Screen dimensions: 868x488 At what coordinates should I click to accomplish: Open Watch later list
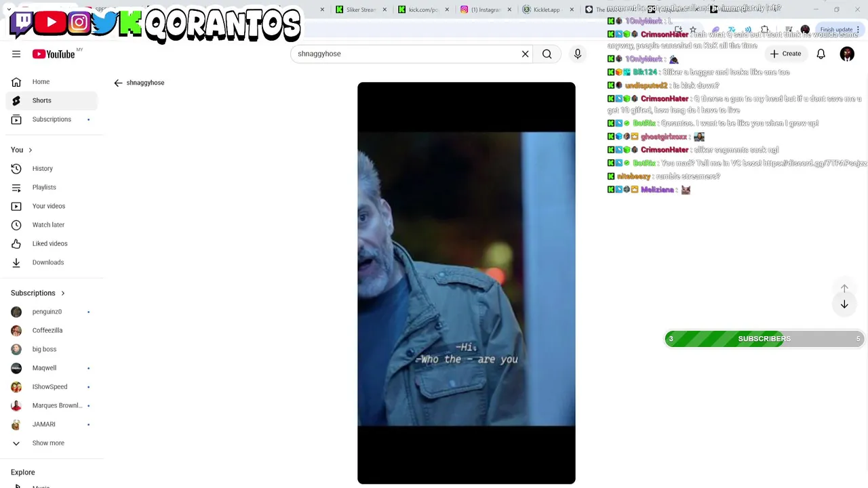tap(52, 225)
